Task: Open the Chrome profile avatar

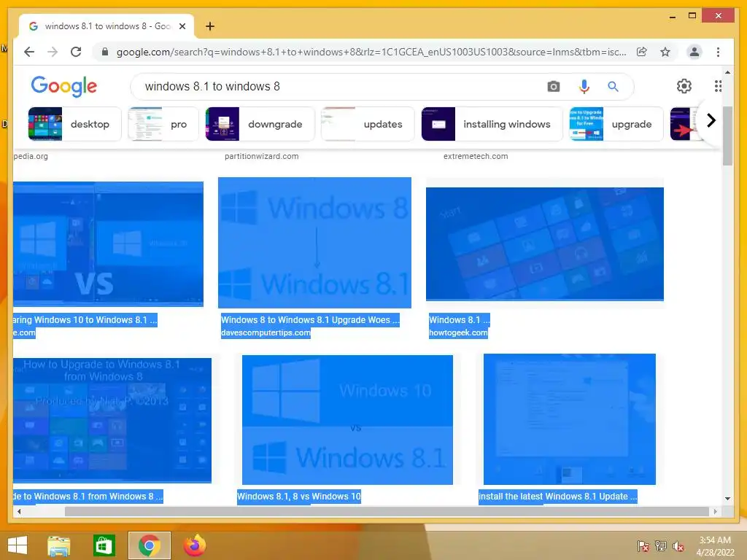Action: [694, 52]
